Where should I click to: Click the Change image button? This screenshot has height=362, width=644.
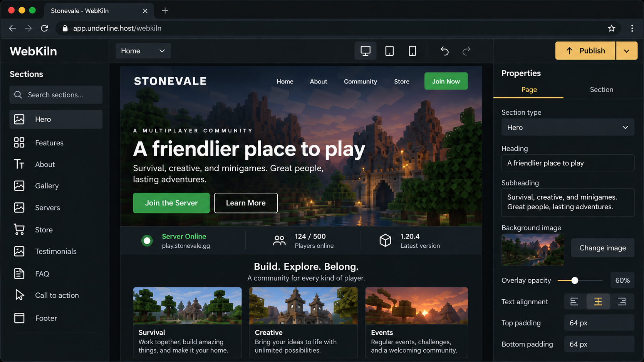coord(602,248)
